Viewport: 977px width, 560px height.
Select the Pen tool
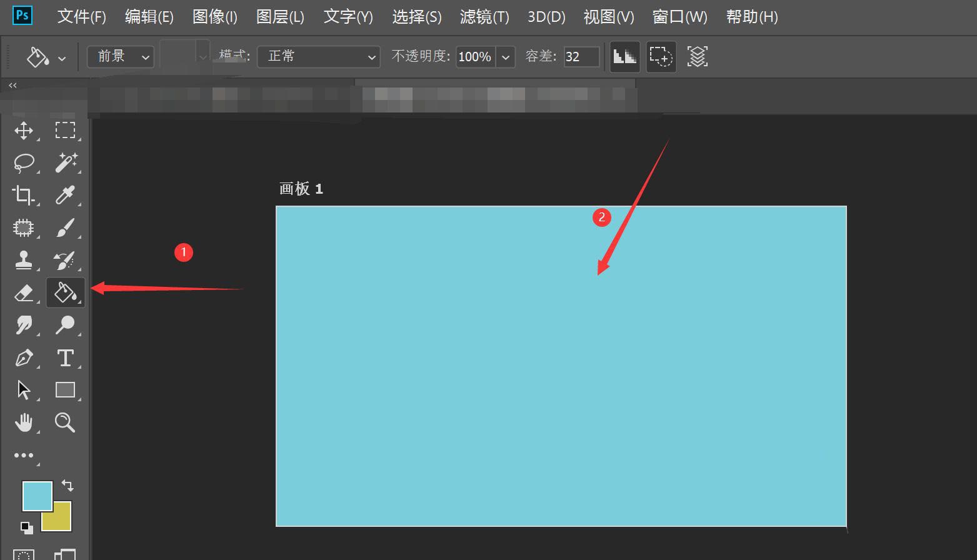(24, 358)
